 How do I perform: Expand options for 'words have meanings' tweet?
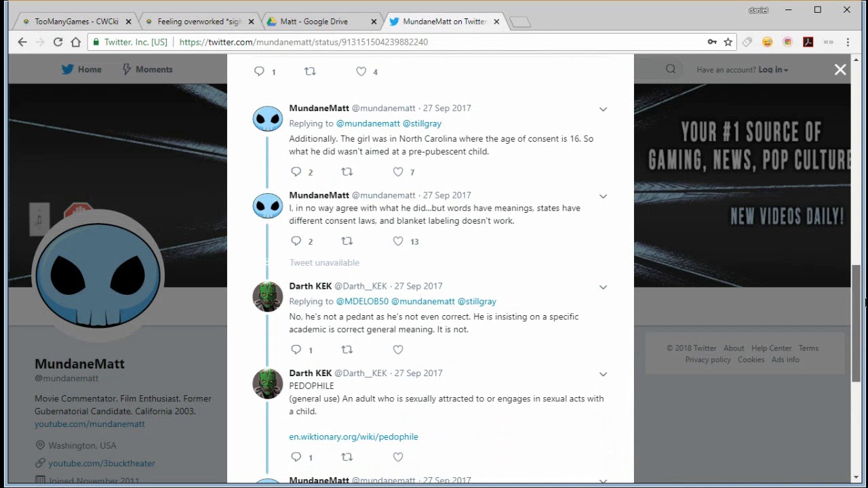(603, 196)
